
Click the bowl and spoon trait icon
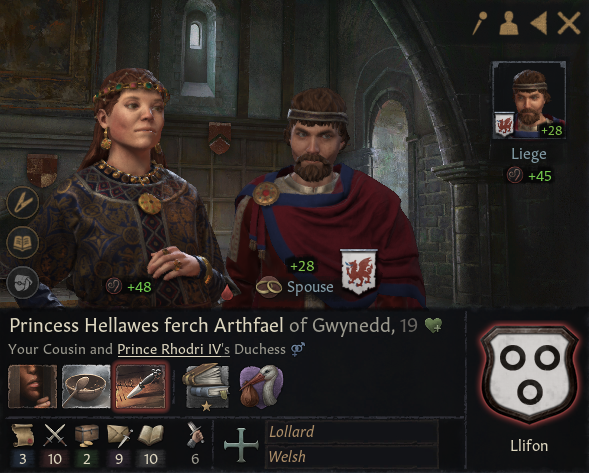[x=86, y=386]
